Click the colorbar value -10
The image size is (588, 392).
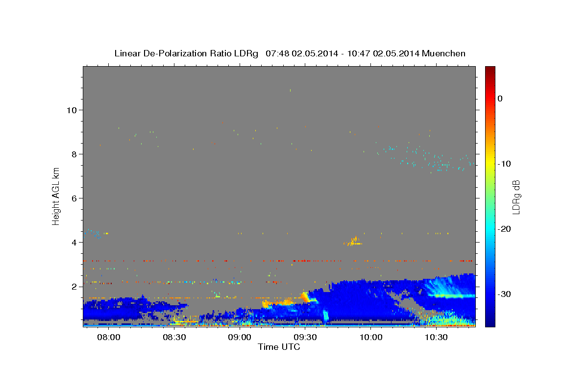pos(504,164)
